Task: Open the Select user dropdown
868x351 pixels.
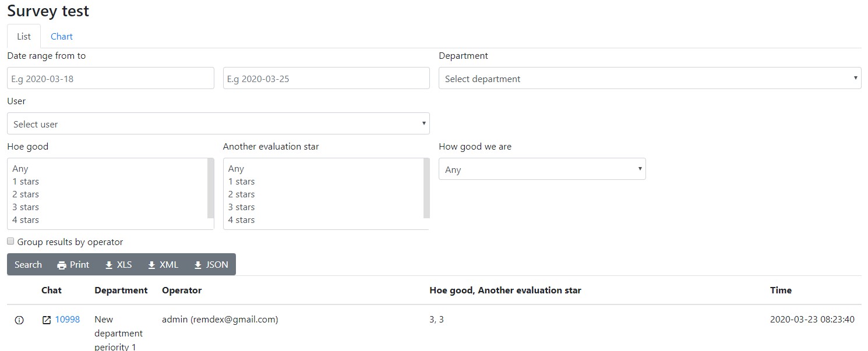Action: point(218,124)
